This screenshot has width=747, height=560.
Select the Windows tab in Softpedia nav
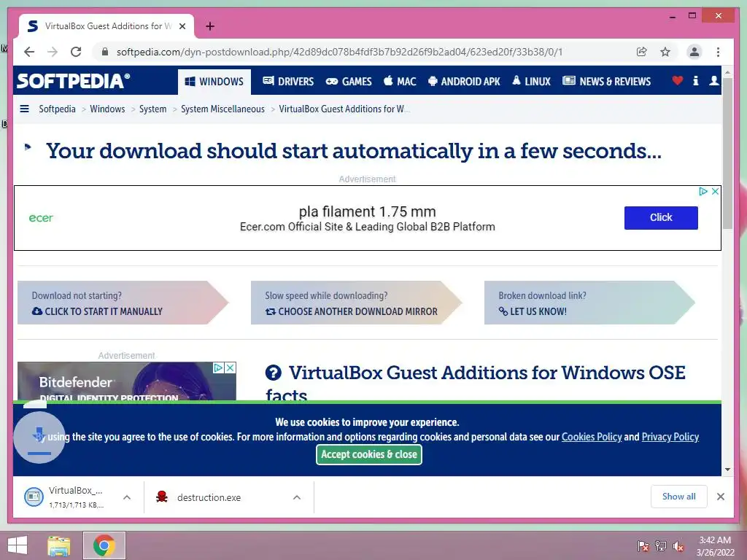(214, 82)
